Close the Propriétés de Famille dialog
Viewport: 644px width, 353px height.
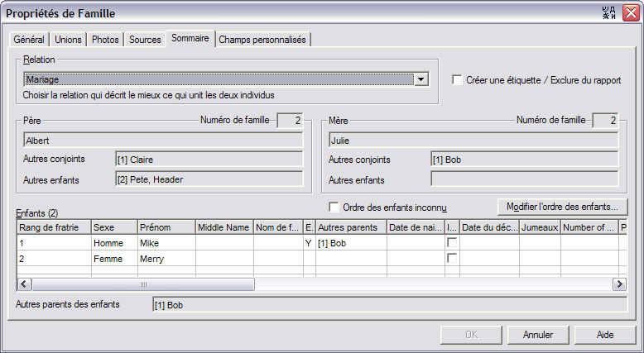click(631, 13)
